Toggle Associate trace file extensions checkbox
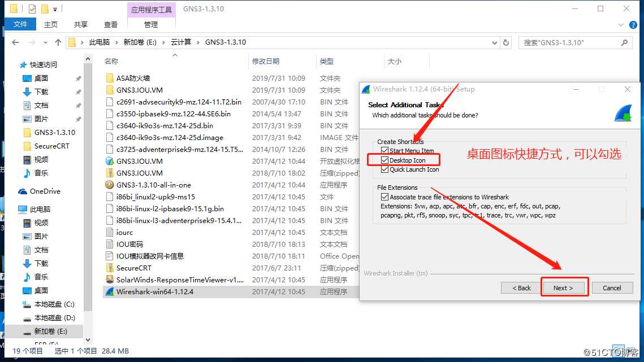Screen dimensions: 644x362 click(x=384, y=197)
